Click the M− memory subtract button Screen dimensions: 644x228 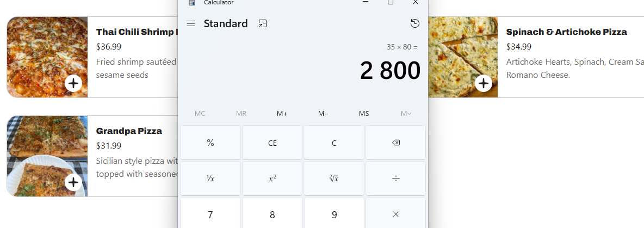[323, 113]
